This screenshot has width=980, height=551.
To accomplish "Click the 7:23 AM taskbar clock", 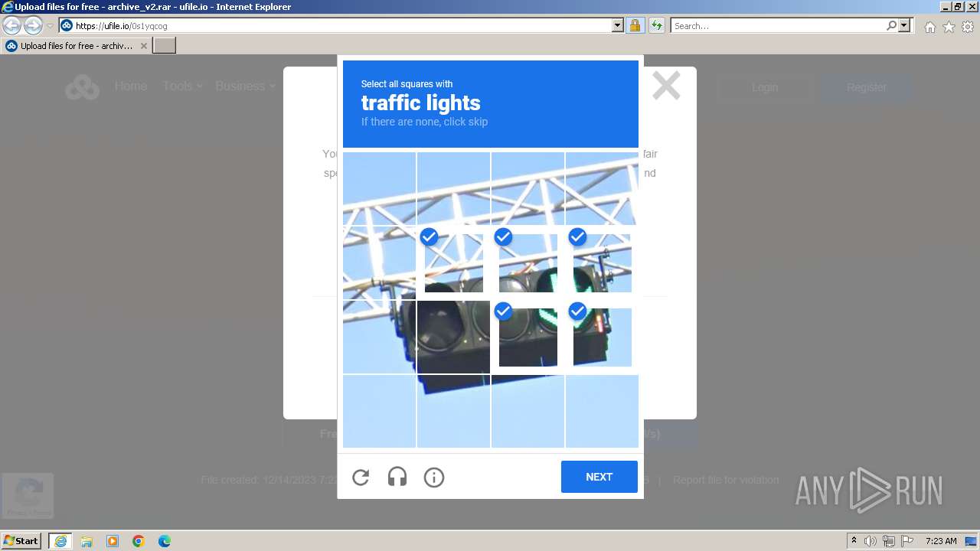I will tap(941, 541).
